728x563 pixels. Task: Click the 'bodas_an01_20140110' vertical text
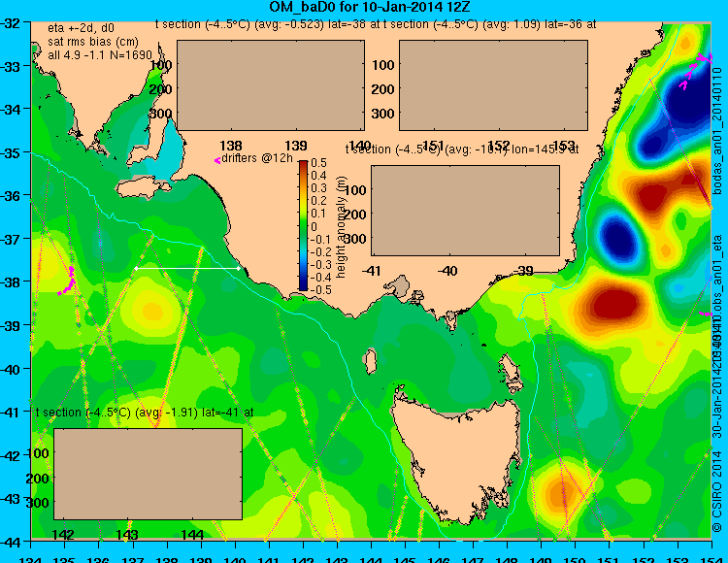pyautogui.click(x=718, y=130)
